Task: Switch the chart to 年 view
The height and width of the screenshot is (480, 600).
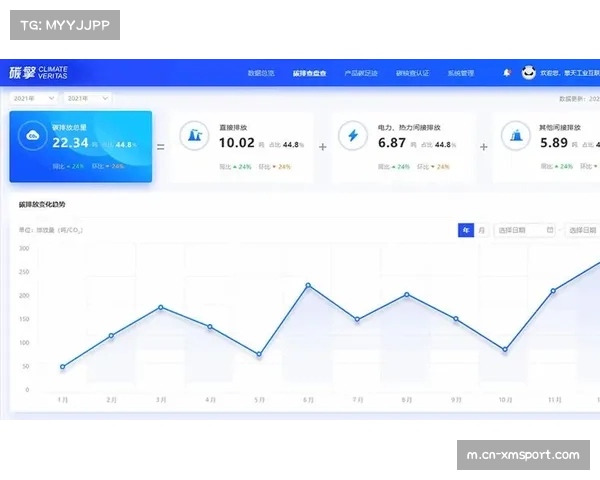Action: [x=466, y=230]
